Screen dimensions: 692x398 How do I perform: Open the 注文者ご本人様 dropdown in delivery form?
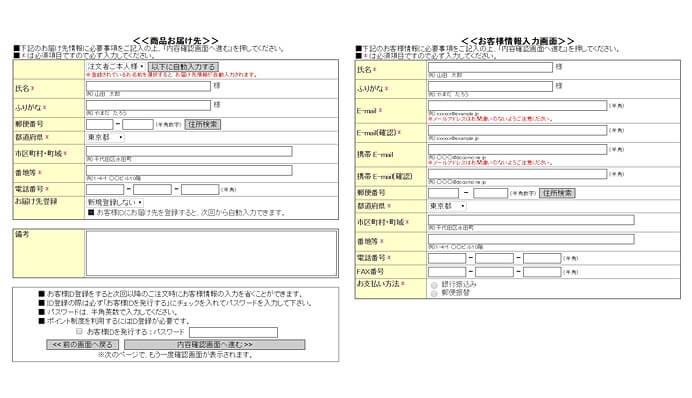click(116, 67)
